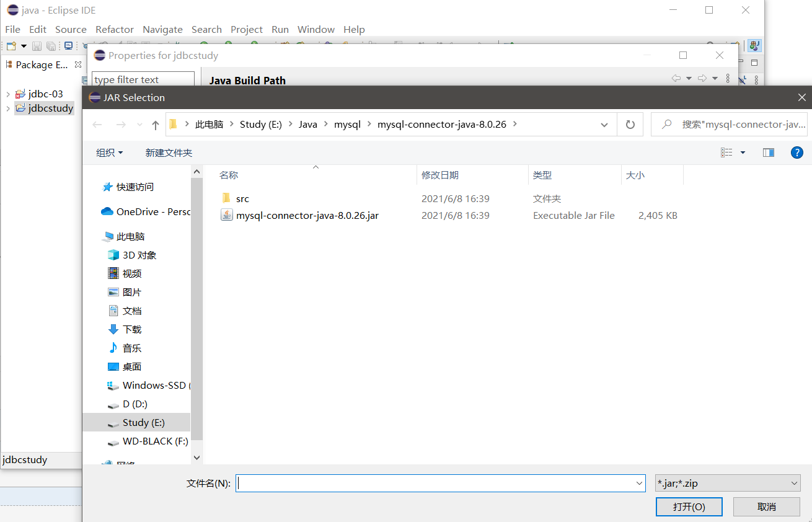Click 此电脑 in address breadcrumb
The height and width of the screenshot is (522, 812).
point(209,124)
